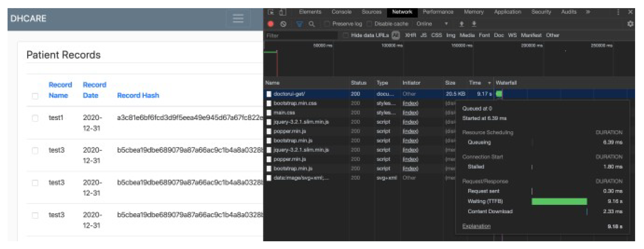Click the import HAR upload arrow icon
Image resolution: width=644 pixels, height=249 pixels.
462,24
